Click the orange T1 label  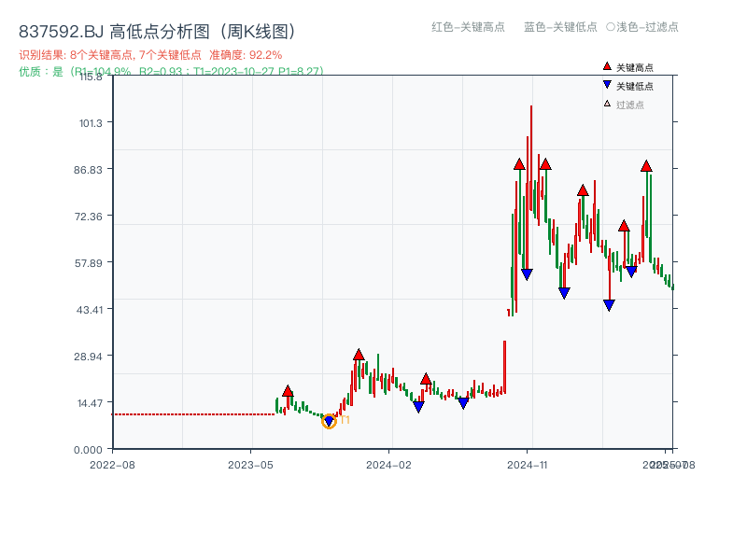click(x=345, y=420)
